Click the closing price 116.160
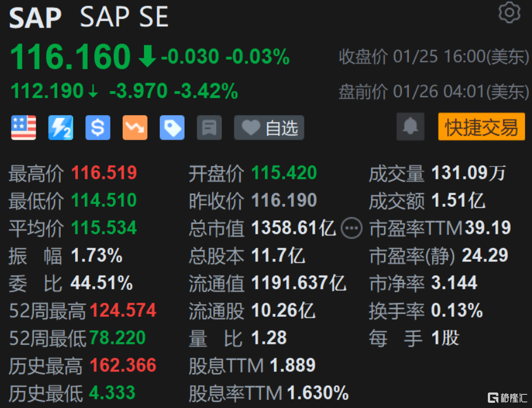532x408 pixels. pyautogui.click(x=69, y=56)
